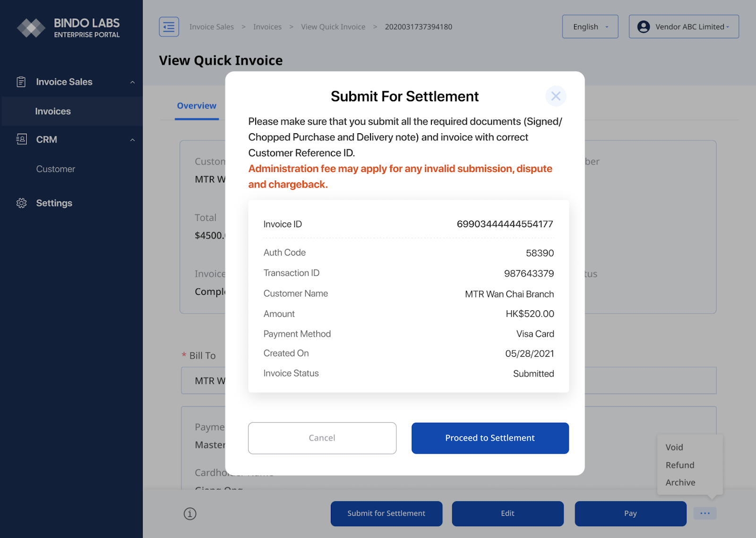
Task: Open the three-dots more actions button
Action: (x=704, y=513)
